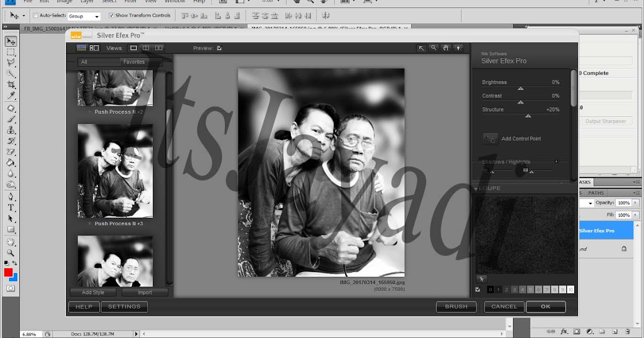Click the Add Control Point icon button

point(491,139)
